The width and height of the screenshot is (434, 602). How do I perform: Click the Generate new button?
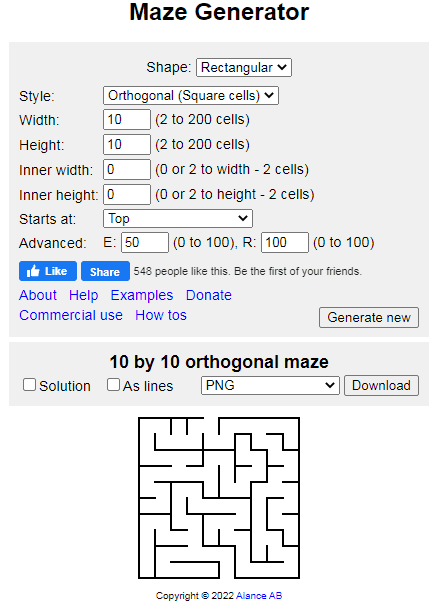[x=369, y=318]
